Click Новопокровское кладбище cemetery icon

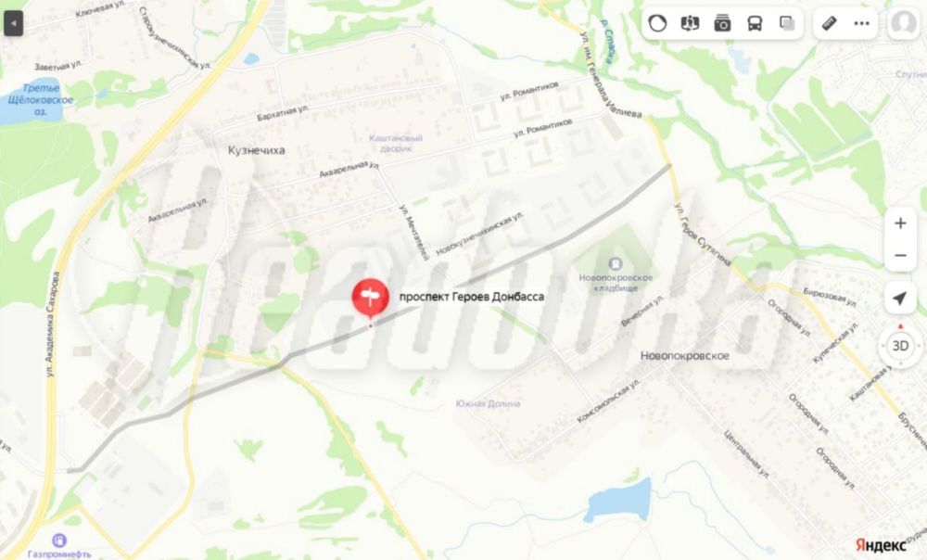[616, 263]
